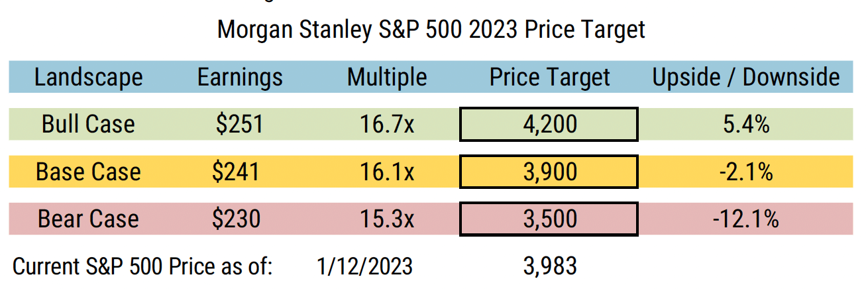Click the 5.4% upside value

pyautogui.click(x=746, y=125)
